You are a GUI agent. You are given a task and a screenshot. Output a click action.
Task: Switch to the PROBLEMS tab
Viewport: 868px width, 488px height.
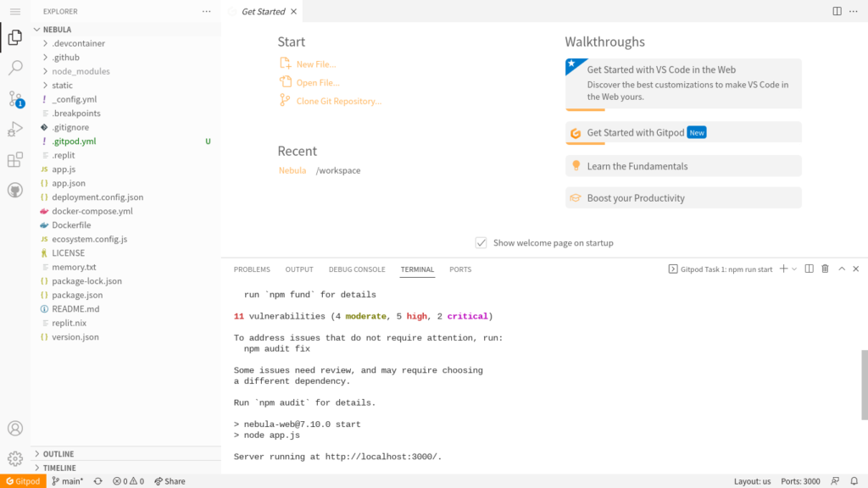click(252, 269)
